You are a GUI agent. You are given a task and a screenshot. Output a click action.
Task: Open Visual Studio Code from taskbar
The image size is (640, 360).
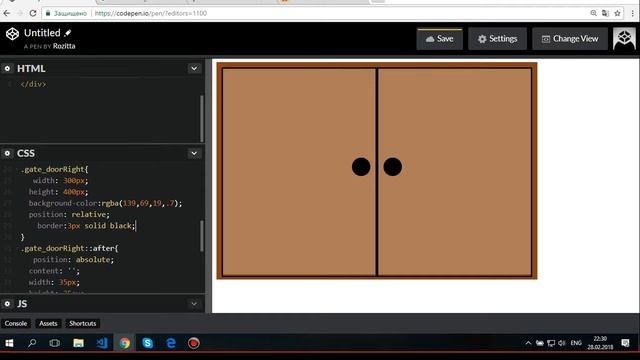pos(102,343)
